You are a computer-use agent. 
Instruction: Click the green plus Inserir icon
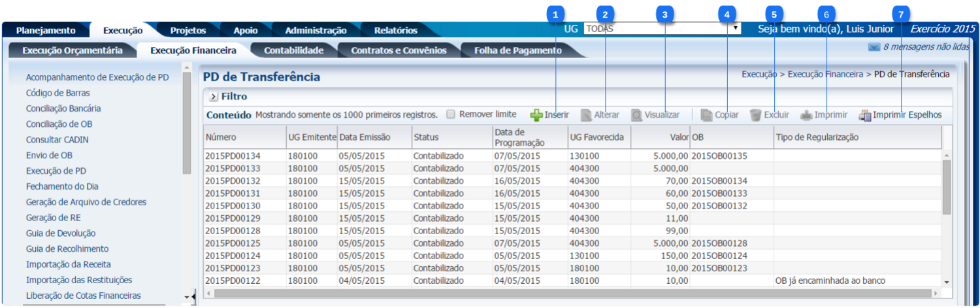click(536, 115)
